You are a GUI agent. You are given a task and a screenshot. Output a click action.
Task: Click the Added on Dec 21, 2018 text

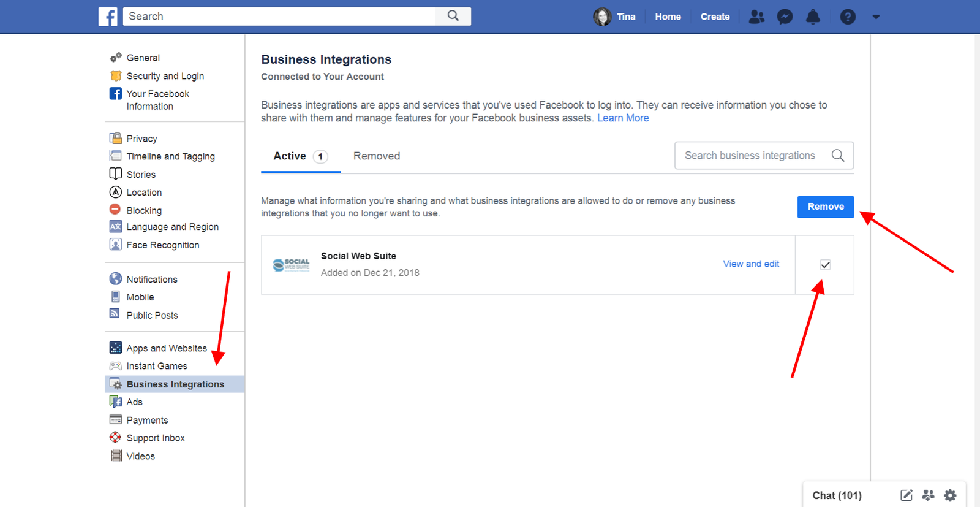coord(370,272)
